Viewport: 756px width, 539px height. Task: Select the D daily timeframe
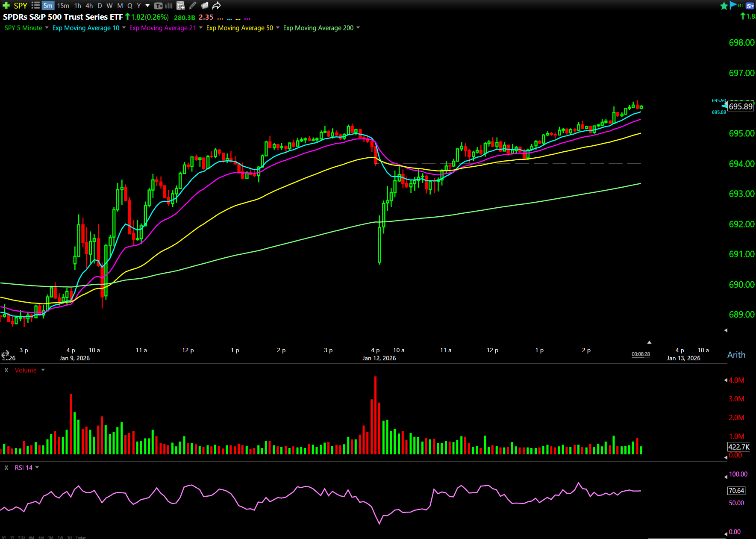tap(100, 6)
